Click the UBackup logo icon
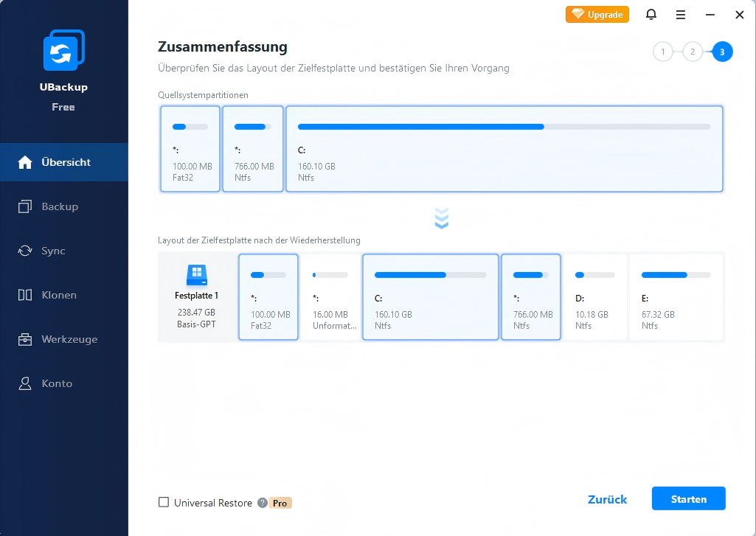756x536 pixels. coord(63,51)
